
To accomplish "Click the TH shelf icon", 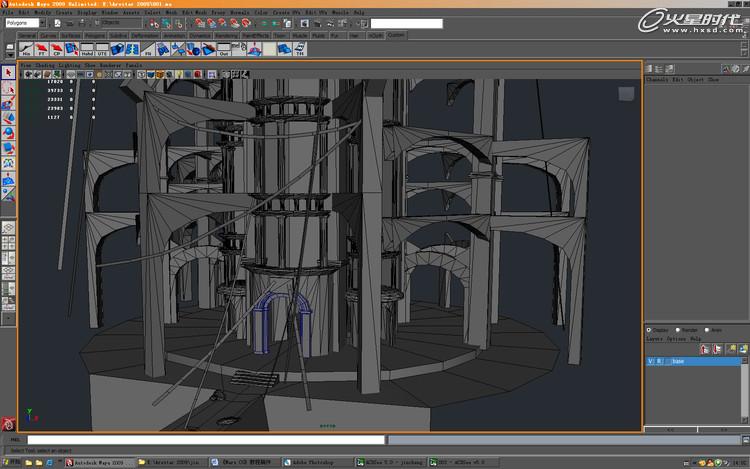I will [299, 48].
